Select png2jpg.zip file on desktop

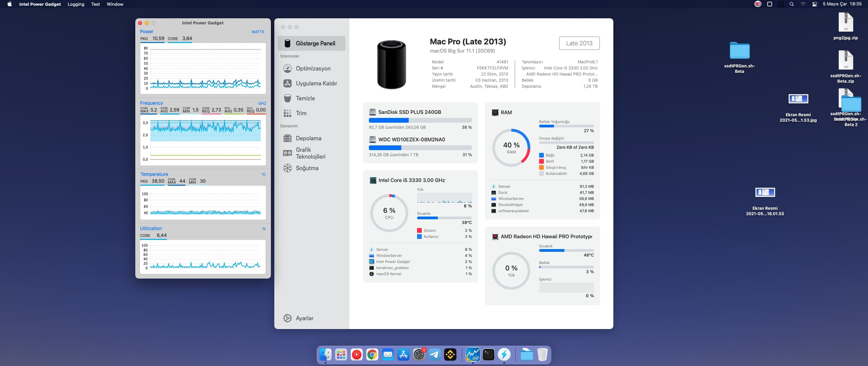pos(846,22)
